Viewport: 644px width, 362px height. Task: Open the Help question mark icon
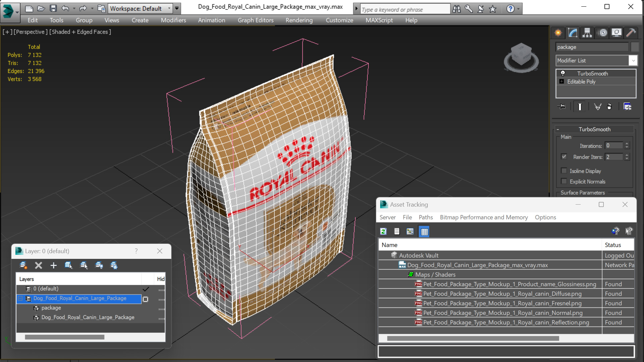pos(510,9)
